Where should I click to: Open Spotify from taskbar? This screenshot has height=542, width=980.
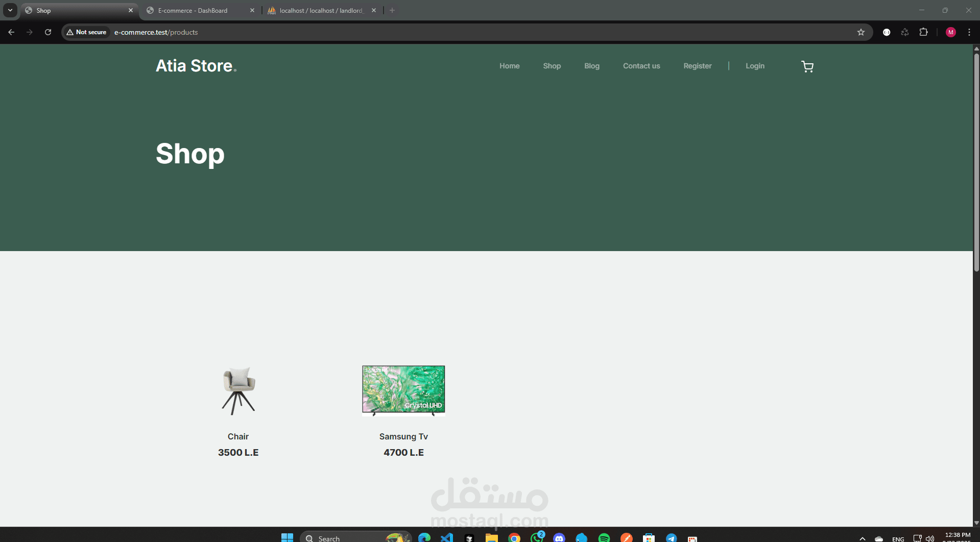pos(604,538)
